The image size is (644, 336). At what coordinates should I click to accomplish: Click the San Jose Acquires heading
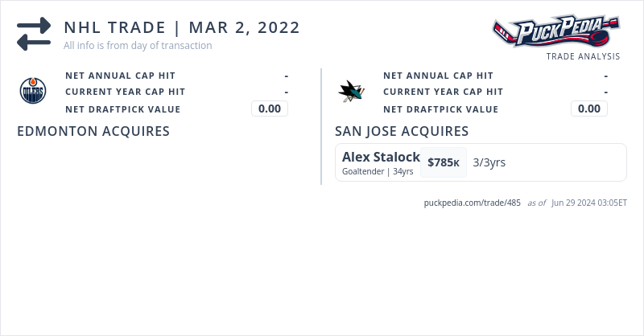click(x=402, y=131)
